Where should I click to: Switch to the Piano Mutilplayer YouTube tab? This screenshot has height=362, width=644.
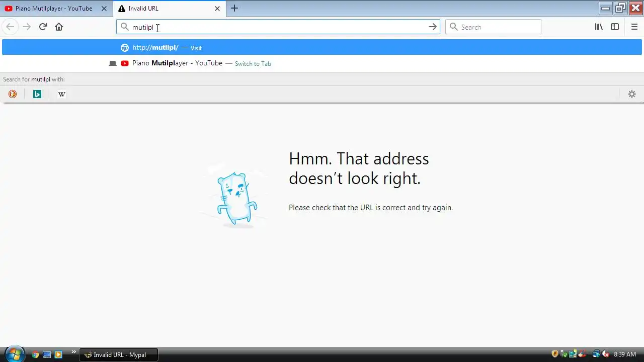pyautogui.click(x=56, y=9)
